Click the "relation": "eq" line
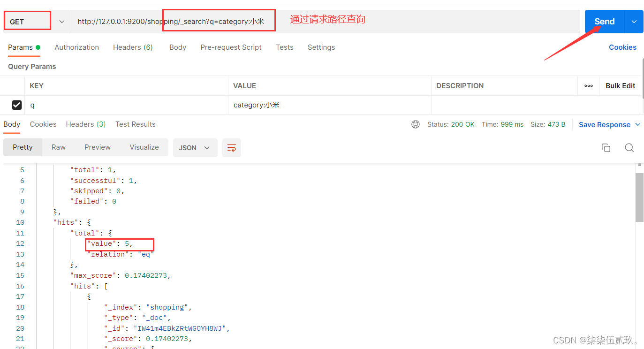This screenshot has width=644, height=349. [x=121, y=254]
